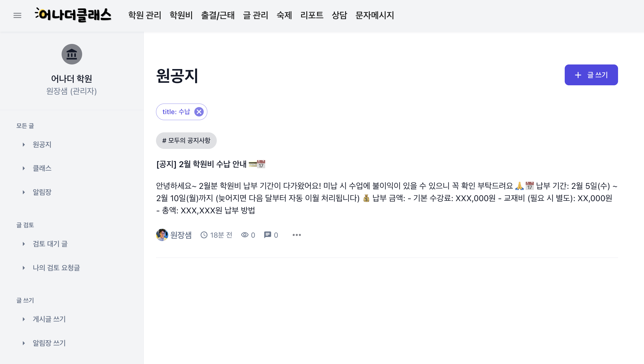The image size is (644, 364).
Task: Click the 어나더클래스 logo
Action: 73,15
